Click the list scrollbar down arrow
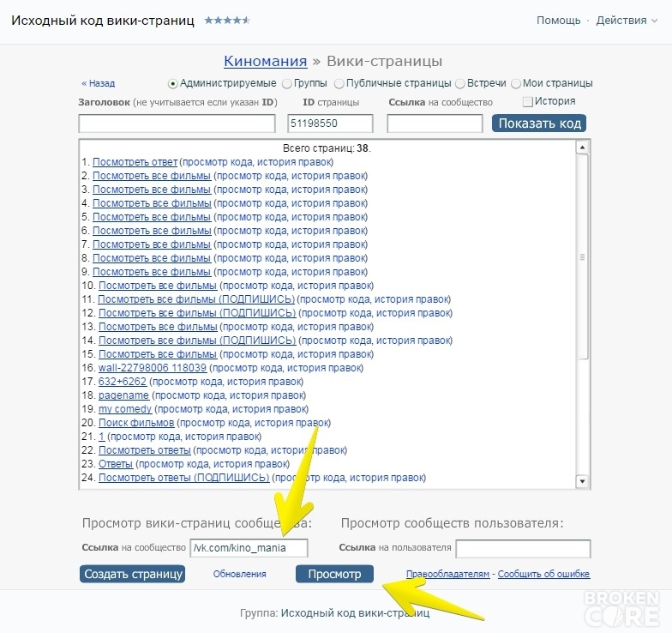The height and width of the screenshot is (633, 672). (x=582, y=481)
